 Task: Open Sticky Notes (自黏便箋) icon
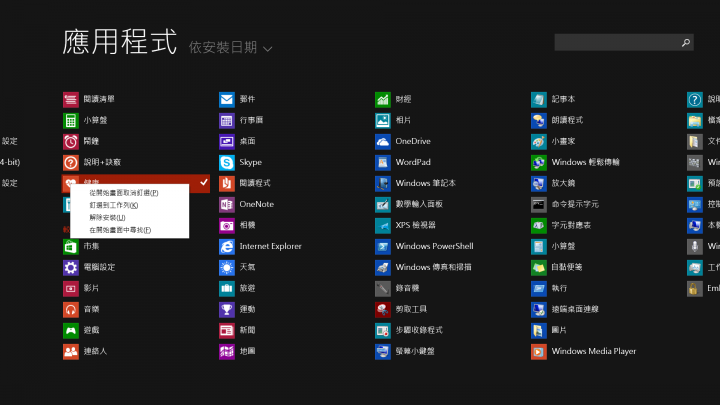(539, 267)
